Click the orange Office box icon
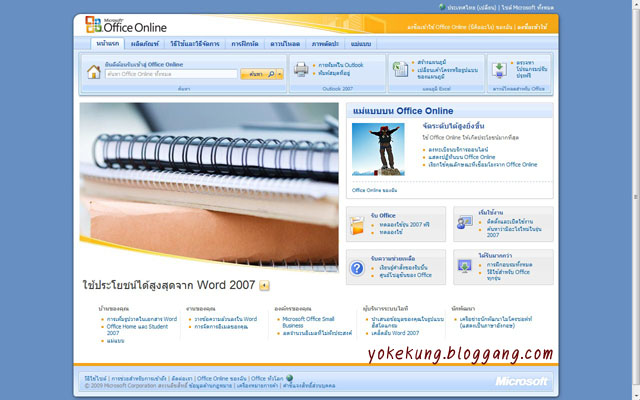This screenshot has height=400, width=640. (x=356, y=225)
